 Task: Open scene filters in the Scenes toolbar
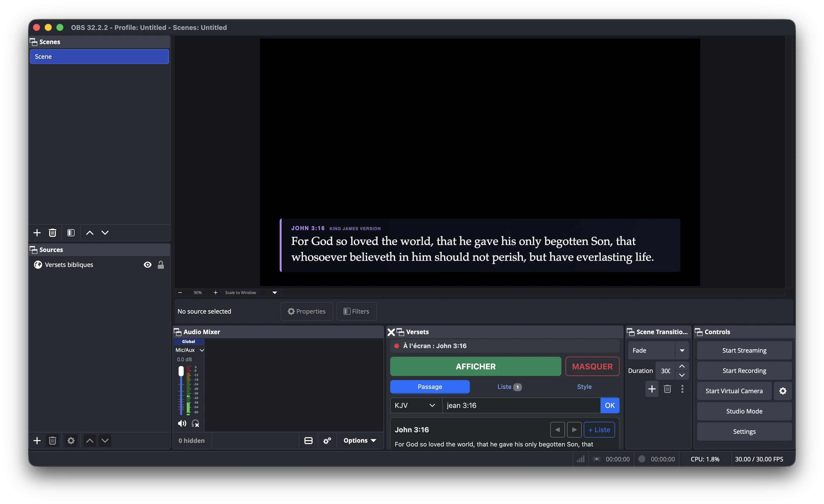[71, 233]
